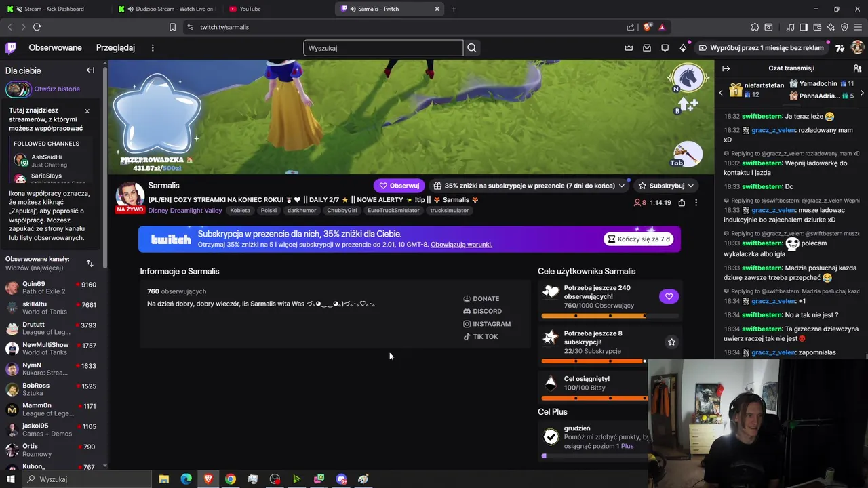The height and width of the screenshot is (488, 868).
Task: Open browser extensions puzzle icon
Action: click(755, 27)
